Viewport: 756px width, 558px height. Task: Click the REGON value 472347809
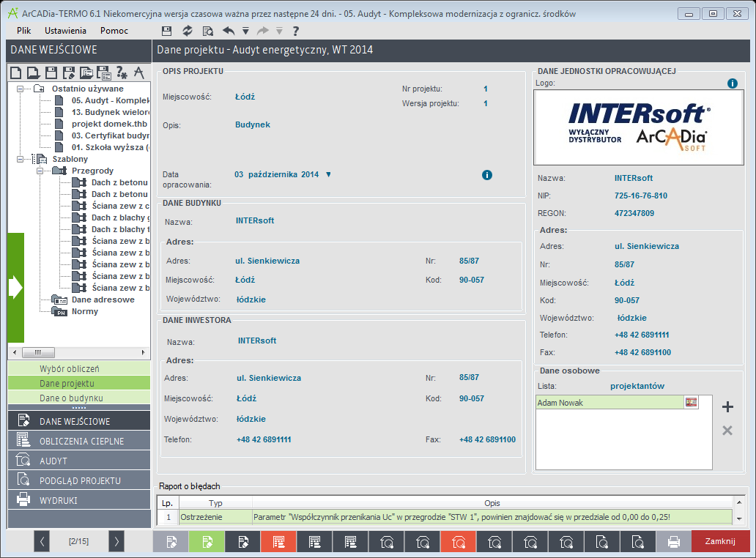click(634, 213)
